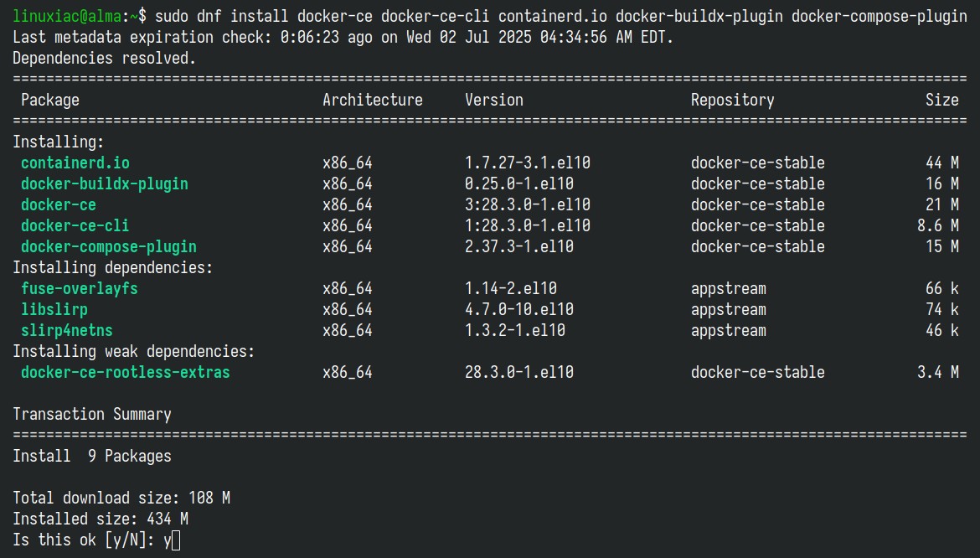Click docker-ce-rootless-extras weak dependency
Viewport: 980px width, 558px height.
[x=125, y=372]
